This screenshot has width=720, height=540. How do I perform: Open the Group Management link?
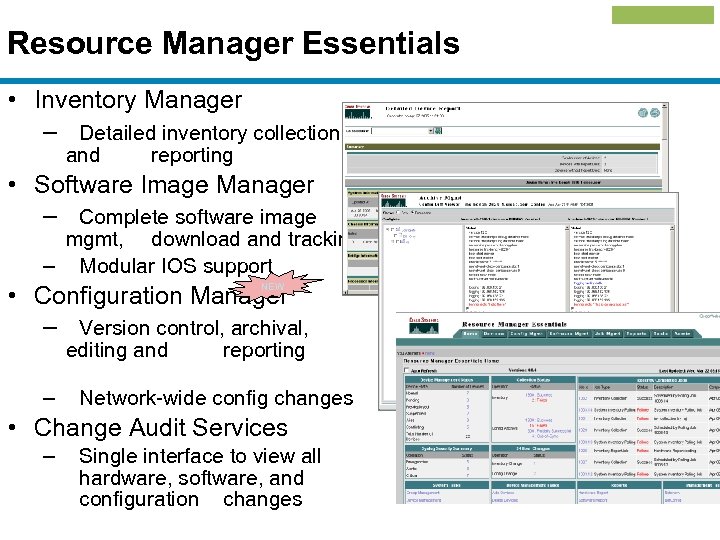[422, 493]
